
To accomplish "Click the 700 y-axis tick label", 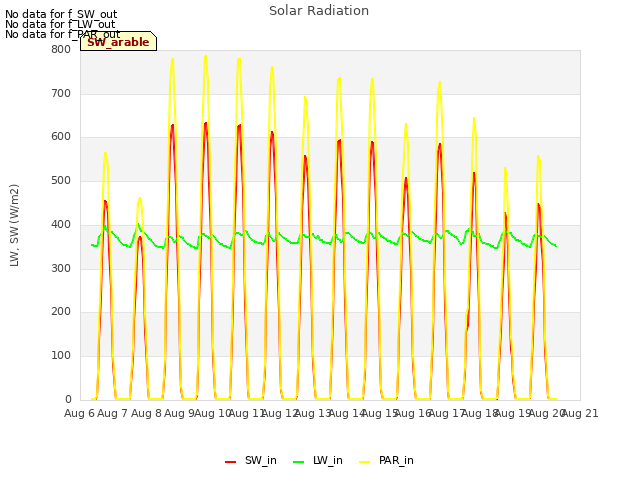I will (61, 93).
